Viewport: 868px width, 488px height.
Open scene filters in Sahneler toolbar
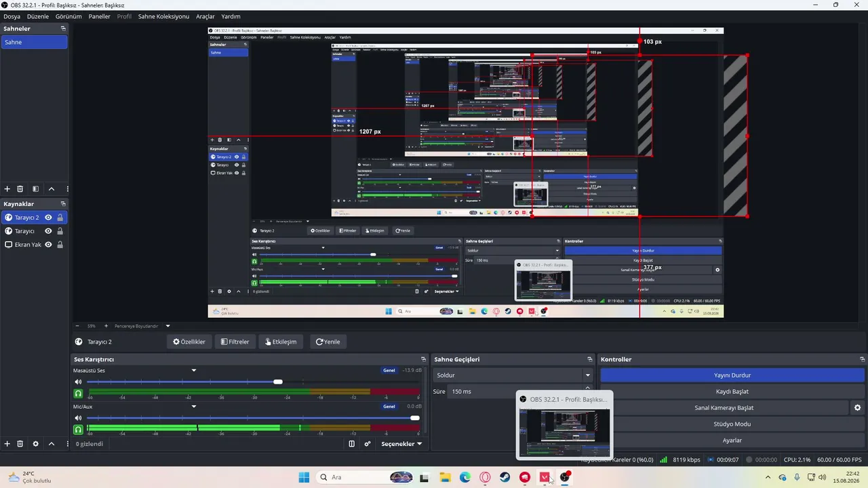(x=35, y=189)
